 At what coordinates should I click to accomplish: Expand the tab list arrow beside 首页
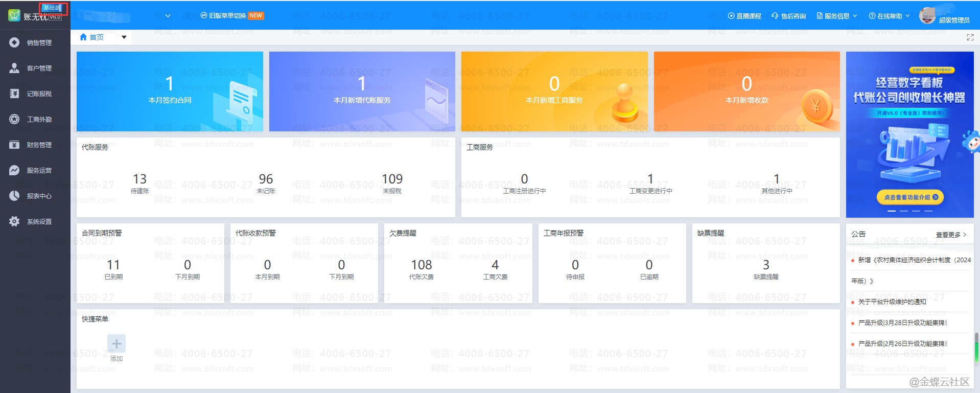pyautogui.click(x=124, y=37)
